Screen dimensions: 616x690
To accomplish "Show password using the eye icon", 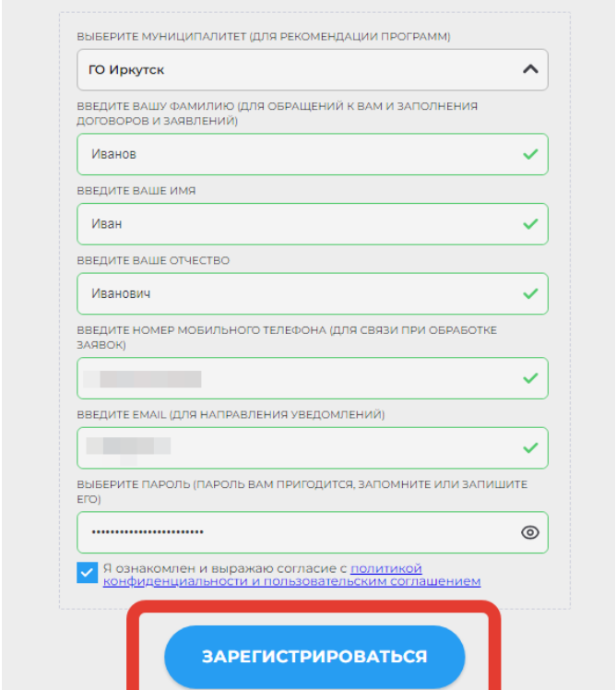I will click(x=529, y=532).
